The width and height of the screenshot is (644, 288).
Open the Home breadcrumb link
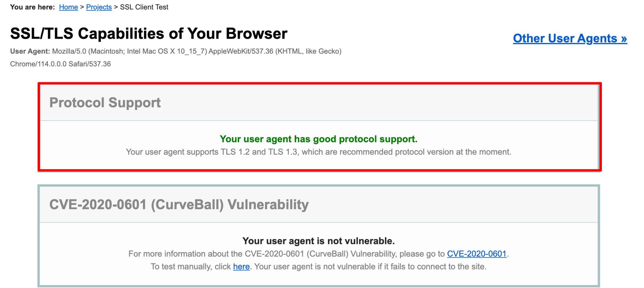pos(68,7)
